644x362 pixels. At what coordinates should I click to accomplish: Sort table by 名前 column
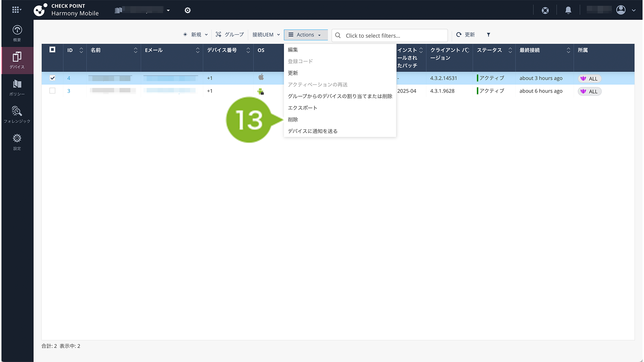135,50
